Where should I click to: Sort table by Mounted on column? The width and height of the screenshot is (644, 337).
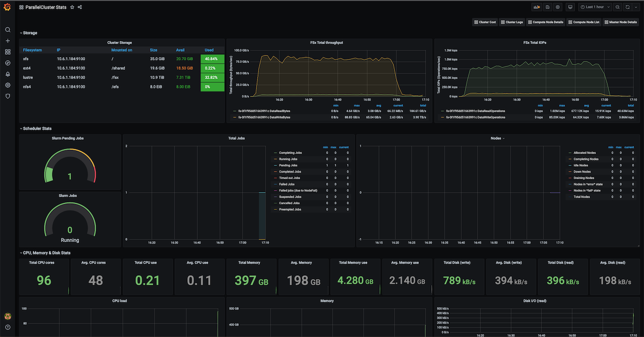pyautogui.click(x=122, y=50)
